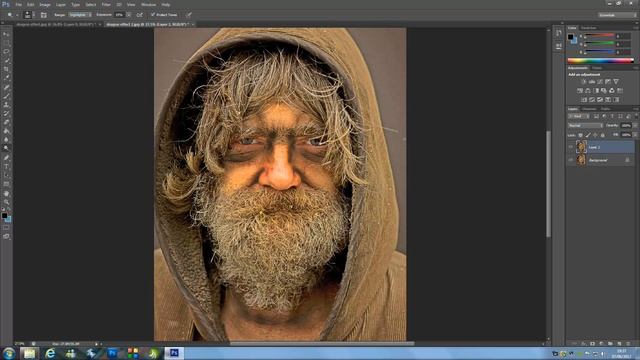The height and width of the screenshot is (360, 640).
Task: Select the Clone Stamp tool
Action: pyautogui.click(x=6, y=105)
